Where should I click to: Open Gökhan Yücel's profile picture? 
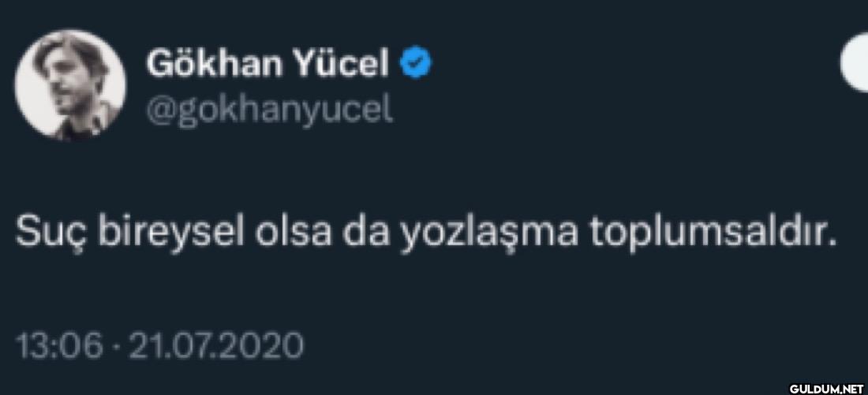tap(70, 84)
